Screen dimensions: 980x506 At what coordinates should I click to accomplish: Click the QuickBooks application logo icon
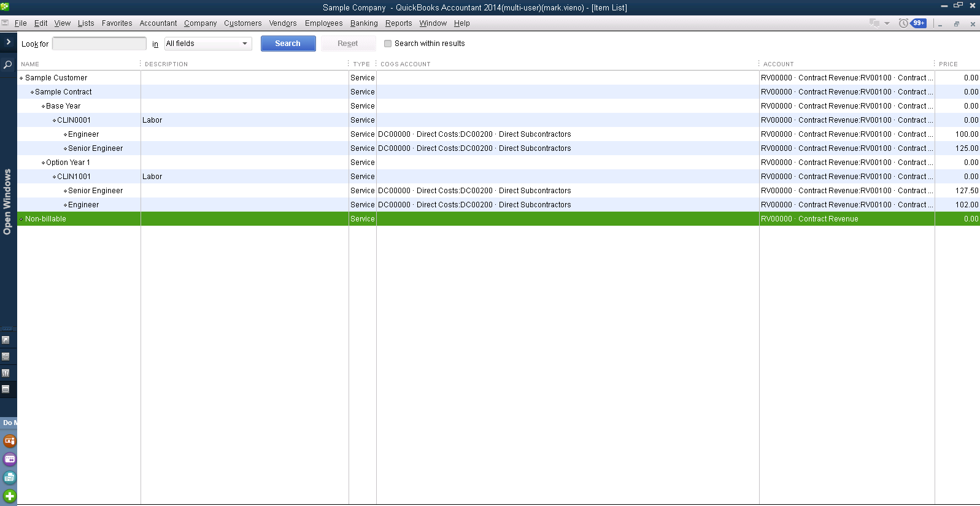pos(5,7)
